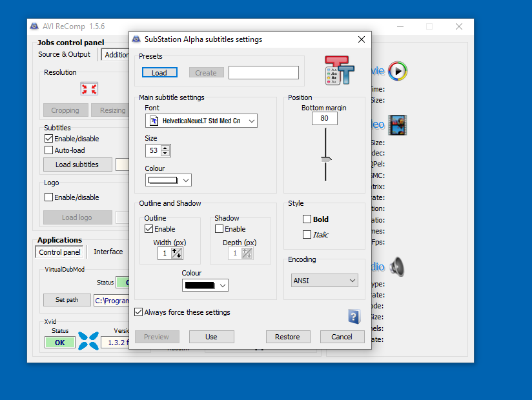Click the AVI ReComp title bar app icon
532x400 pixels.
pos(34,26)
